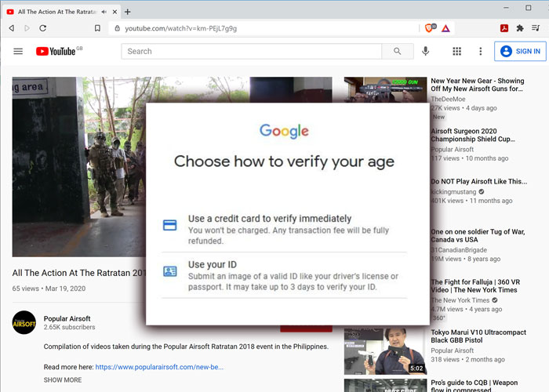Click the credit card icon in dialog
Viewport: 549px width, 392px height.
point(170,225)
